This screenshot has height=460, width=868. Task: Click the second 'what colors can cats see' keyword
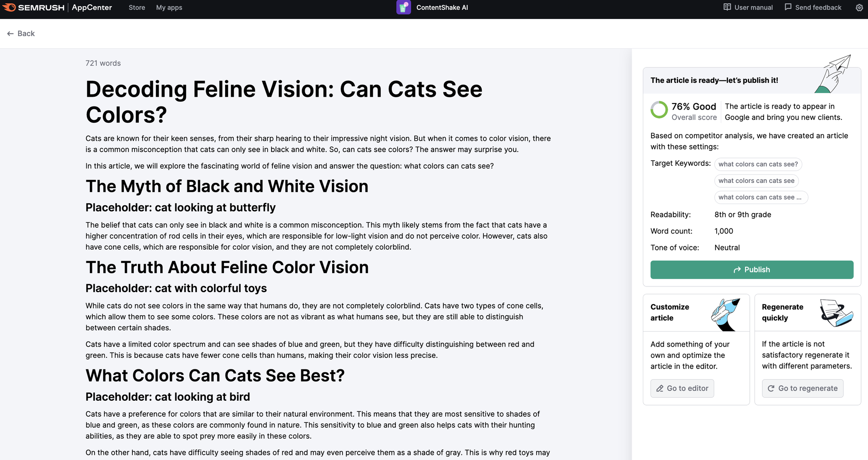tap(756, 181)
